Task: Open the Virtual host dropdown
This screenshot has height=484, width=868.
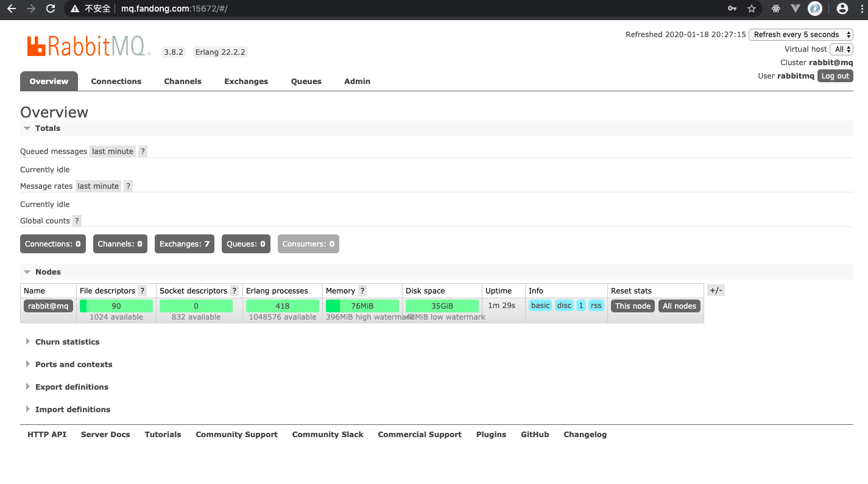Action: point(841,49)
